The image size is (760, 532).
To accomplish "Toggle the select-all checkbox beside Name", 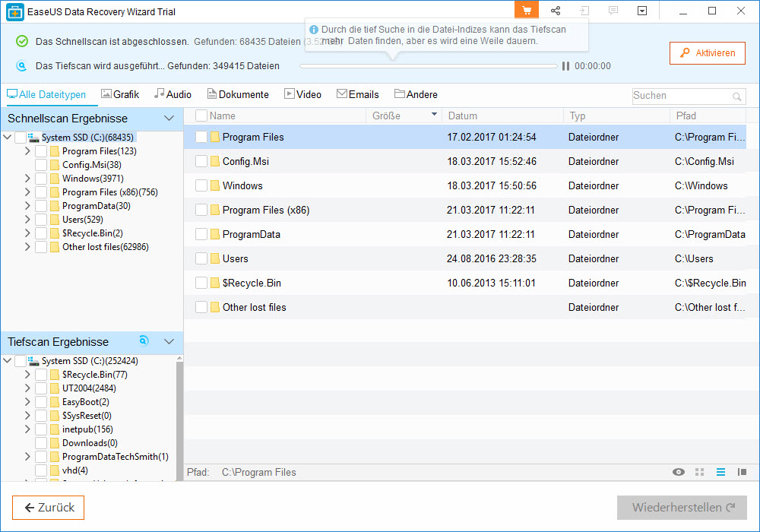I will coord(201,116).
